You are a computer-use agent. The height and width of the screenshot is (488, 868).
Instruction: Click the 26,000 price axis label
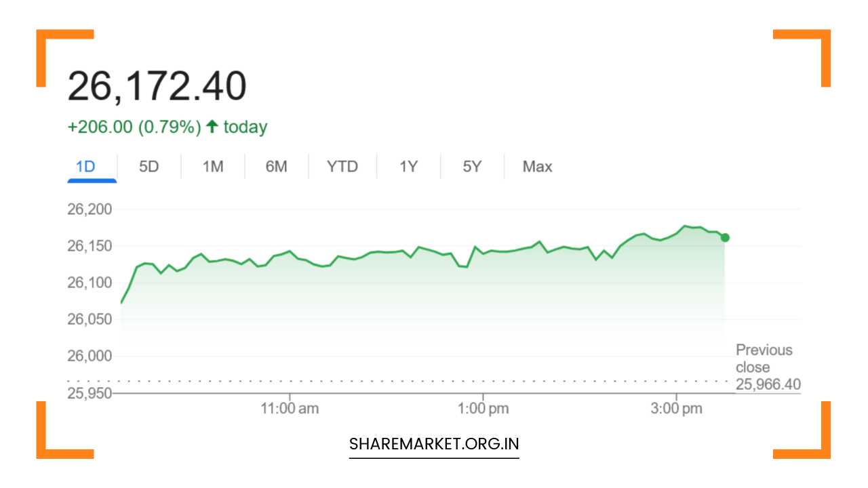(x=90, y=356)
